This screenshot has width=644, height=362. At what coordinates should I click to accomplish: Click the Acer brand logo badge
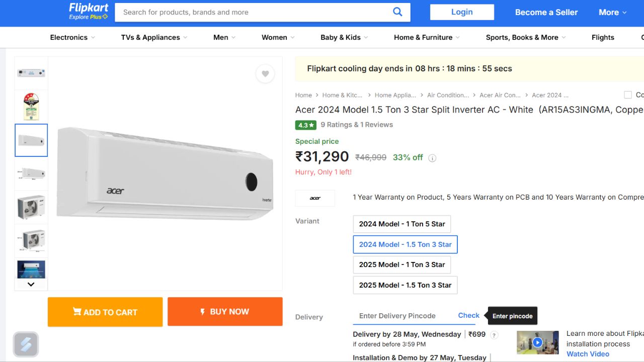[x=315, y=198]
